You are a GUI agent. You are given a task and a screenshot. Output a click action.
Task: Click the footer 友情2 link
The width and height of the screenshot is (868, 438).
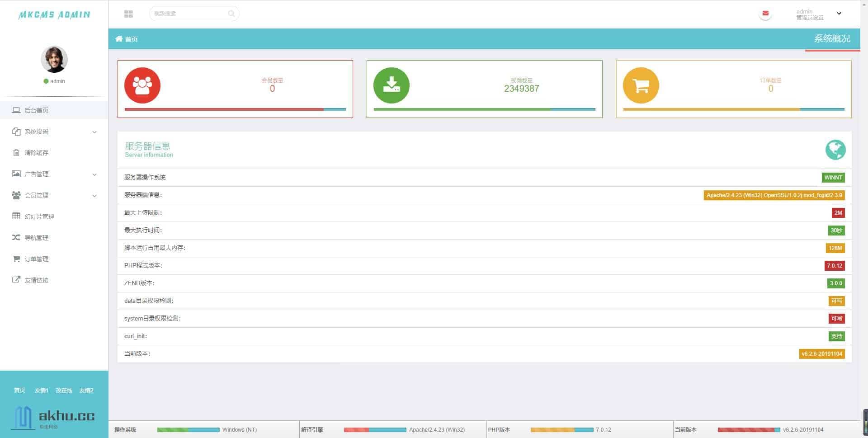pos(86,391)
